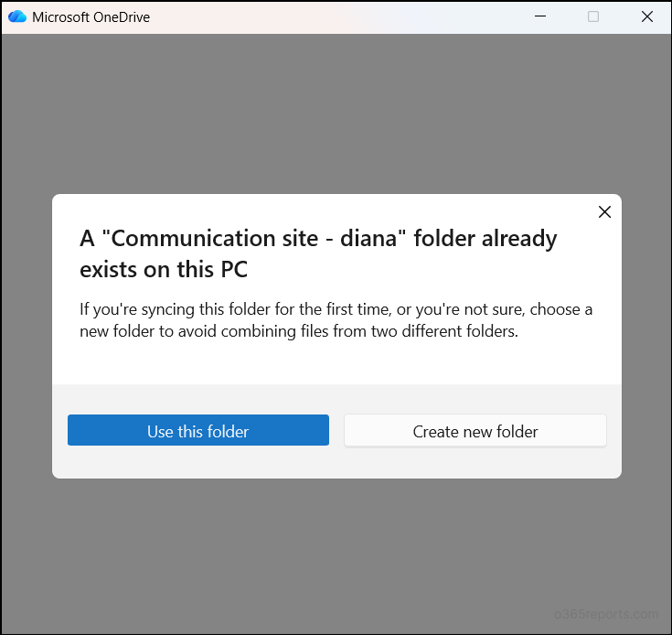Select the heading about Communication site - diana folder
The width and height of the screenshot is (672, 635).
tap(318, 253)
